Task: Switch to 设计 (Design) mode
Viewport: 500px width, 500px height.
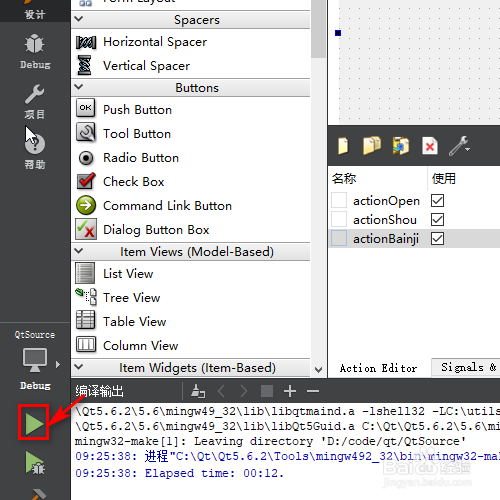Action: click(x=35, y=10)
